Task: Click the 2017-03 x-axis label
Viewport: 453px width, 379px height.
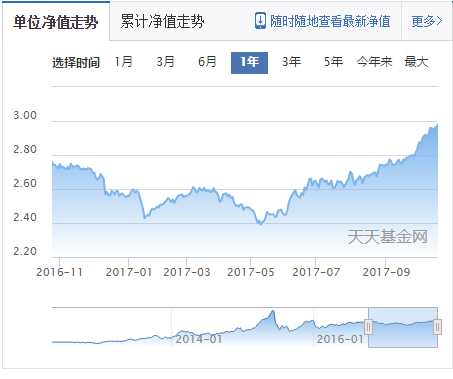Action: click(x=187, y=272)
